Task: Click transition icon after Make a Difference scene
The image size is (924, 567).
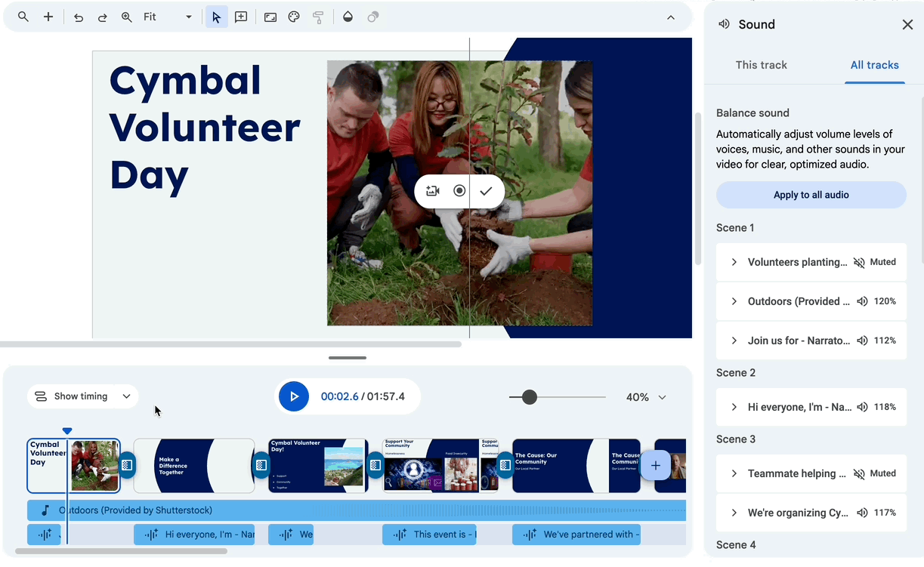Action: [x=261, y=465]
